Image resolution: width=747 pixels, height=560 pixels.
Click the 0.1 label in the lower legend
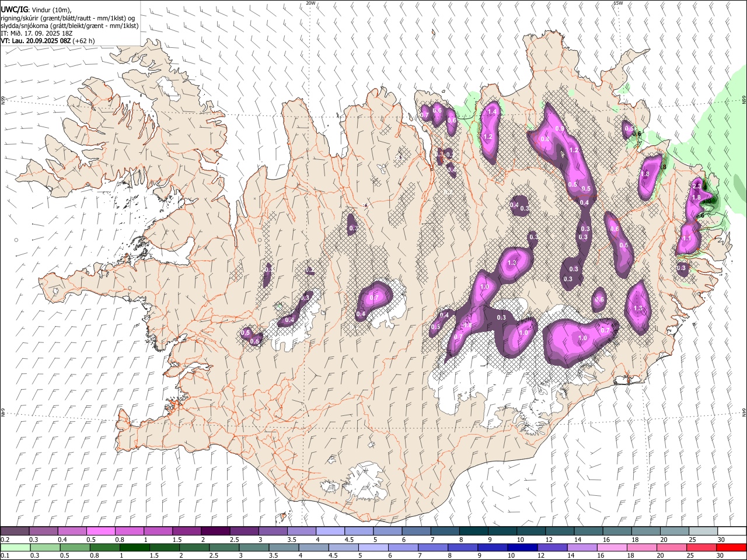pyautogui.click(x=5, y=555)
